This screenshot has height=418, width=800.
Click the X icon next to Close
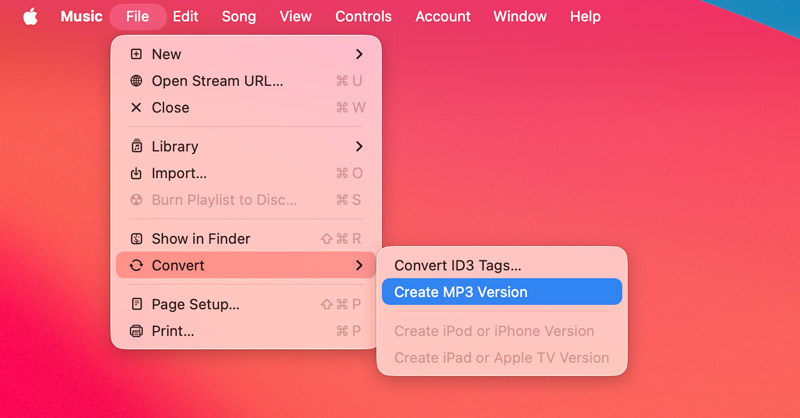pos(136,107)
